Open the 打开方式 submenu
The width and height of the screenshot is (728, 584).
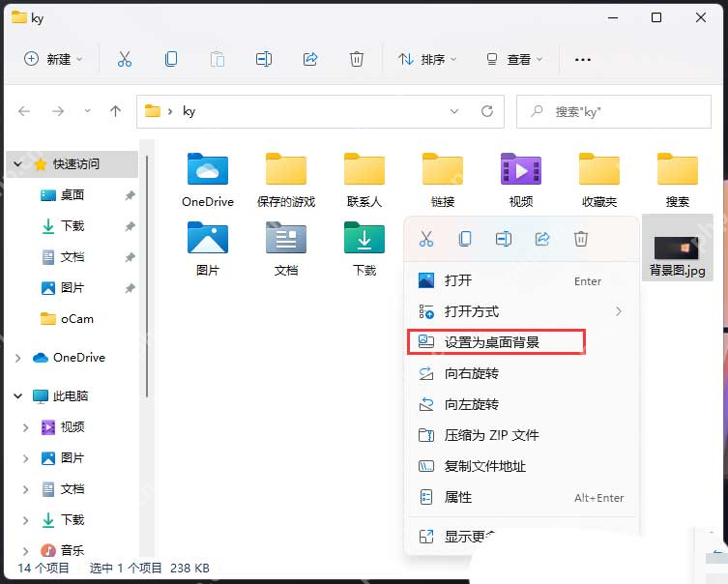(522, 311)
